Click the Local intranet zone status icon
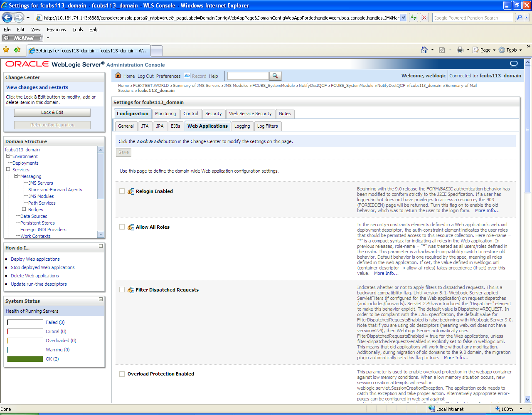Viewport: 532px width, 415px height. point(432,409)
